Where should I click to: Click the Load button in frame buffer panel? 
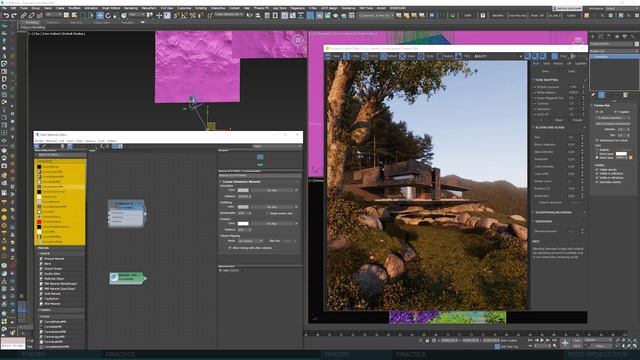point(571,71)
